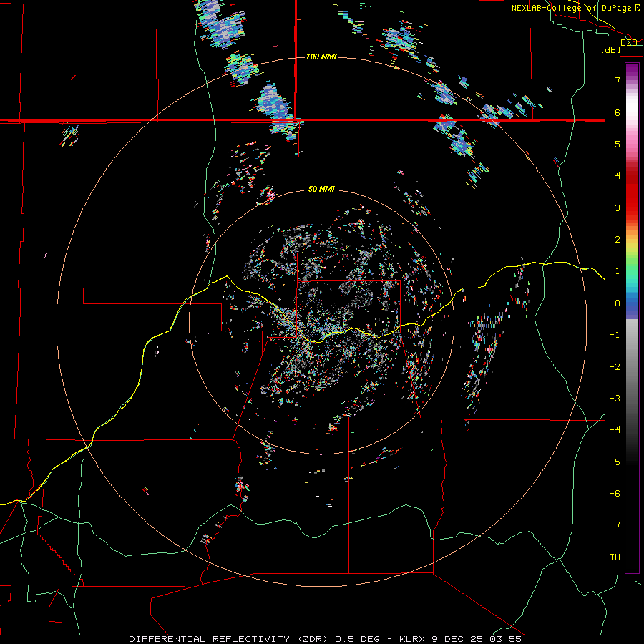Viewport: 644px width, 644px height.
Task: Click the "0" color scale label
Action: [x=618, y=303]
